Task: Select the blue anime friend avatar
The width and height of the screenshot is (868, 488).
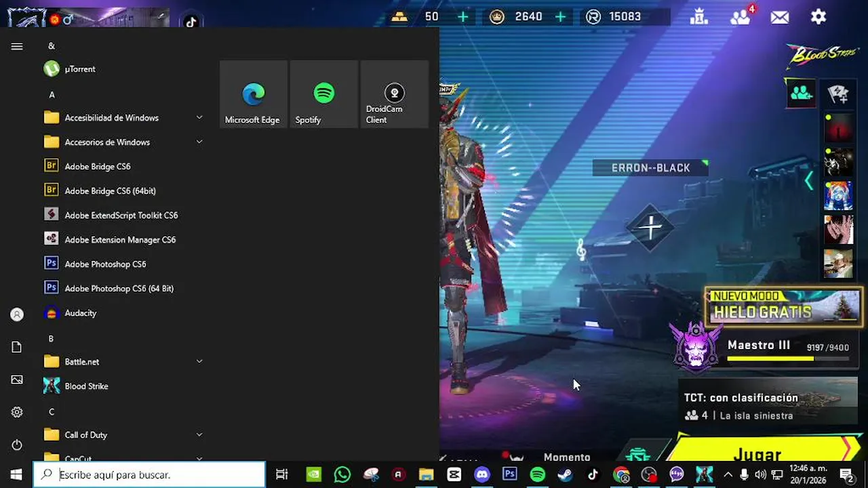Action: pyautogui.click(x=838, y=196)
